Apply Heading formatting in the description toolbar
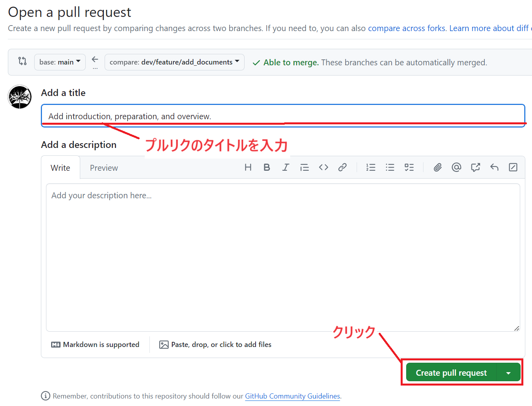 [x=248, y=167]
